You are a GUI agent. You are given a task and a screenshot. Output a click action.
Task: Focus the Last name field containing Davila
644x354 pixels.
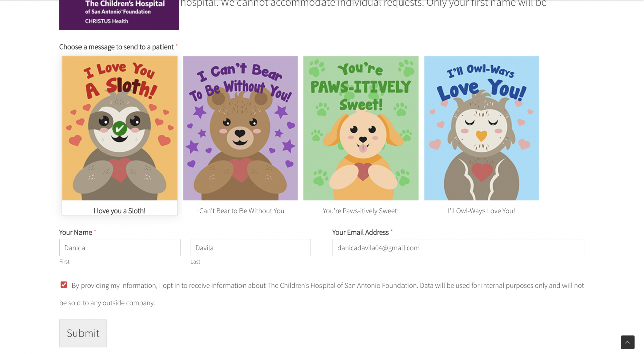pos(251,248)
